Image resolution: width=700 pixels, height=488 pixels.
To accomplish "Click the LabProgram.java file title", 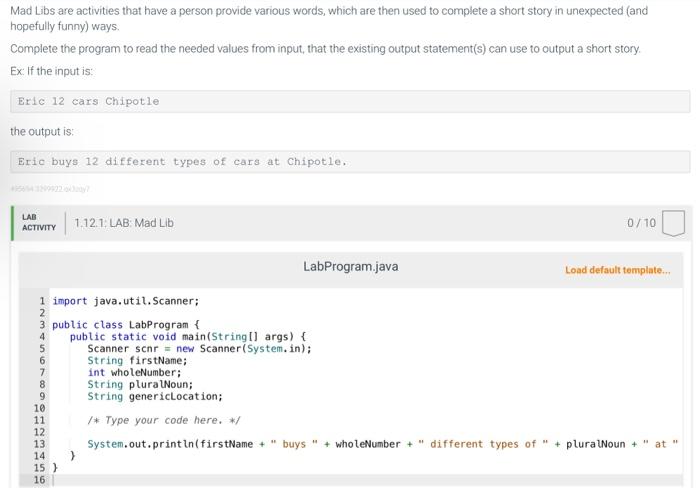I will [350, 267].
